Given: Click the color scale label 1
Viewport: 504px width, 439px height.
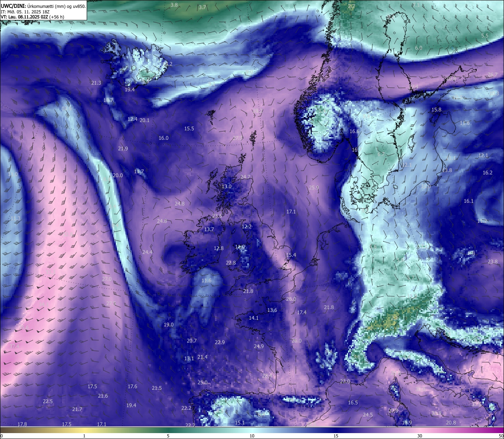Looking at the screenshot, I should tap(84, 436).
